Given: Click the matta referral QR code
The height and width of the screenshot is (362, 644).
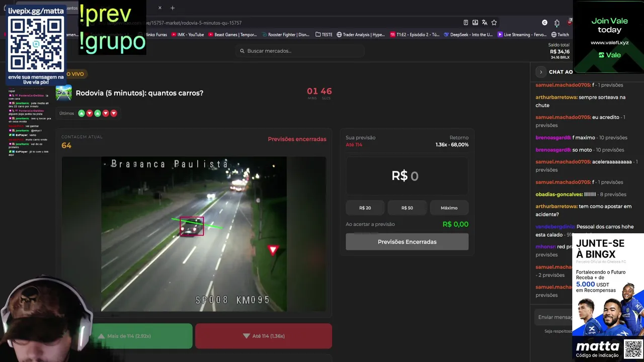Looking at the screenshot, I should click(x=633, y=349).
